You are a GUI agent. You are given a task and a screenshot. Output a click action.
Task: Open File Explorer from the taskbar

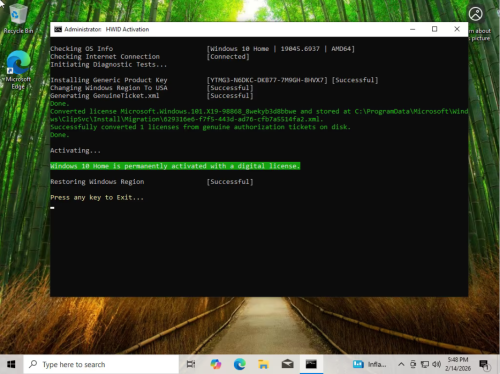click(x=263, y=364)
